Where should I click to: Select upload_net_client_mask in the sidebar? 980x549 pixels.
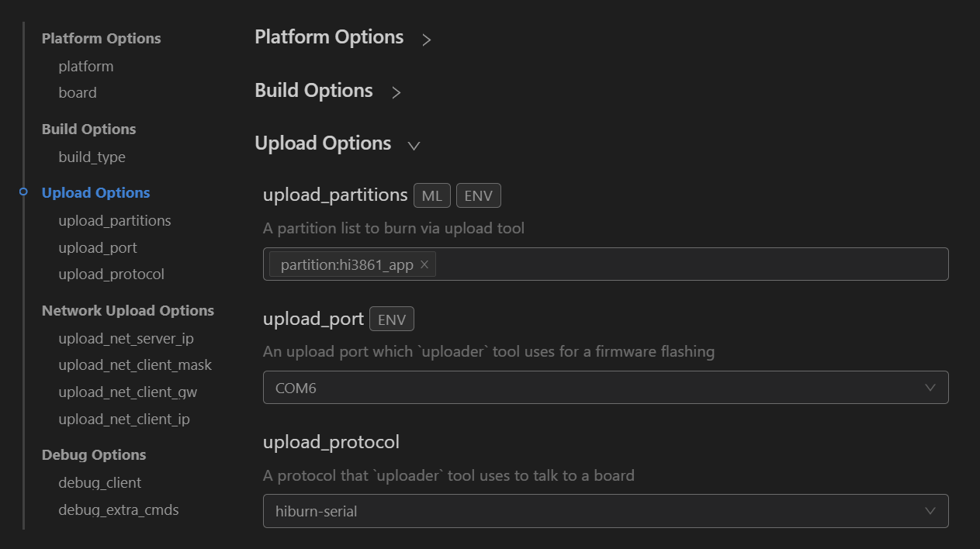pos(135,365)
